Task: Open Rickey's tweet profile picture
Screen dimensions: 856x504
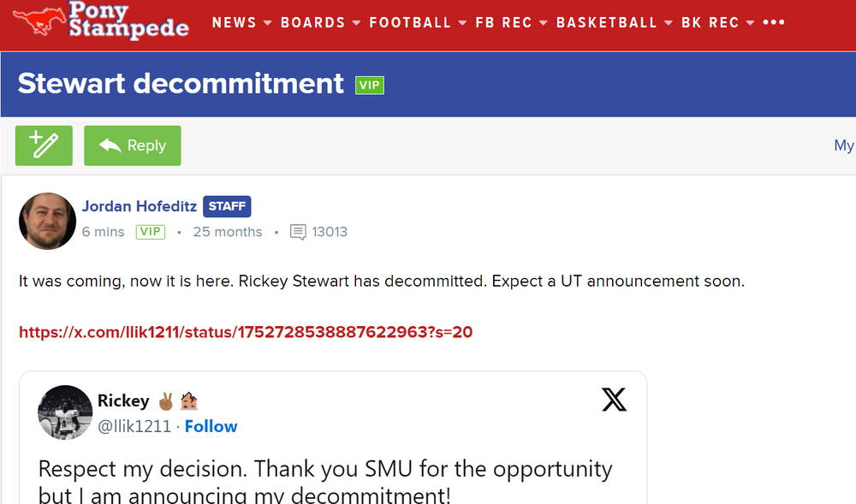Action: coord(65,412)
